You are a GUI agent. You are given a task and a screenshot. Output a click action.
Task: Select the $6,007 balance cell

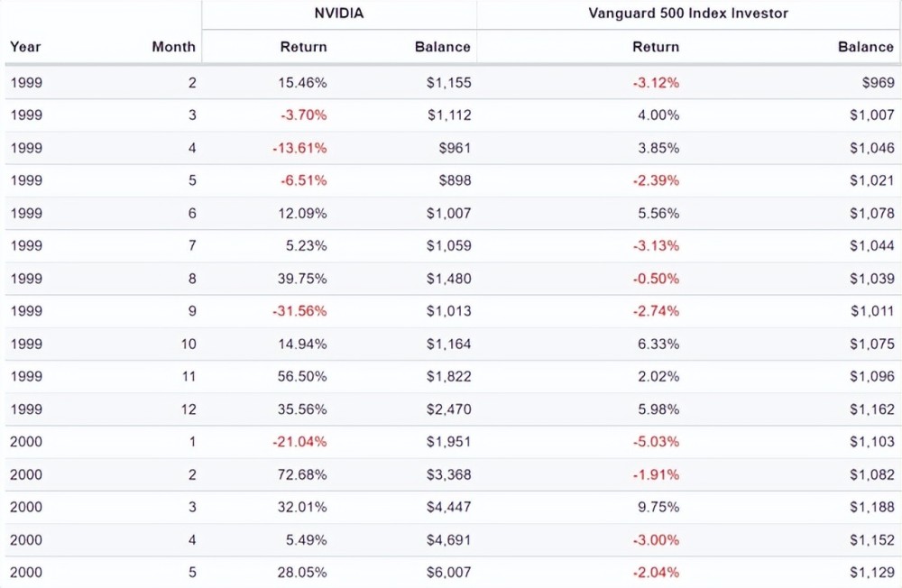coord(448,572)
